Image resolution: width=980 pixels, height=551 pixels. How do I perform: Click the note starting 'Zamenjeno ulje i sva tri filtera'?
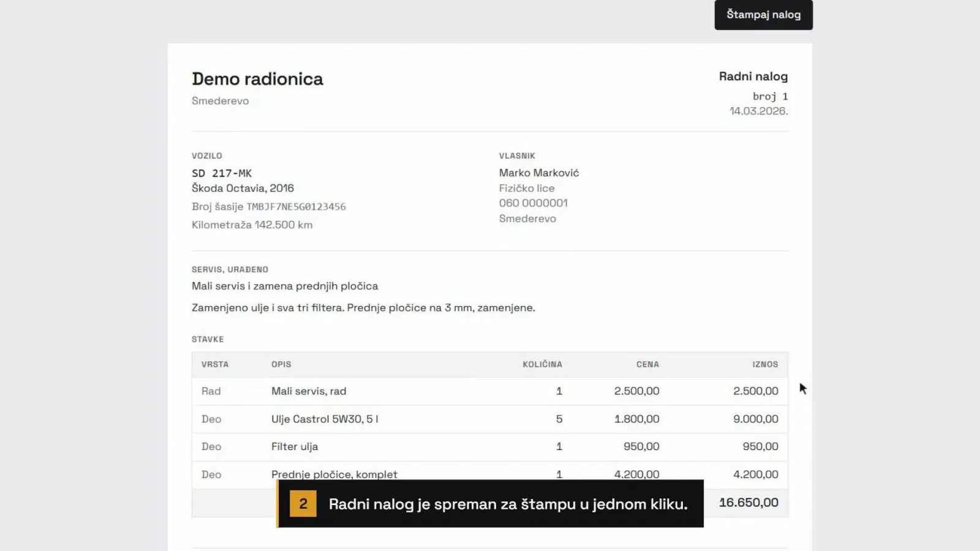(363, 307)
